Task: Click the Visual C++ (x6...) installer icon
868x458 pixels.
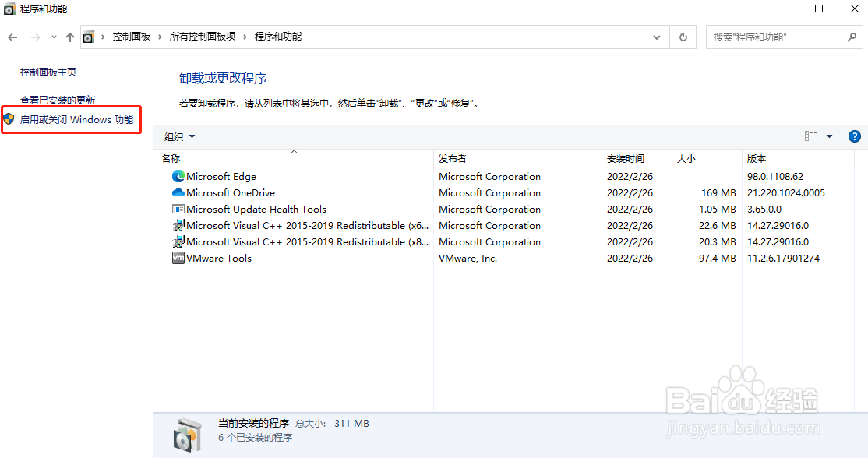Action: [178, 226]
